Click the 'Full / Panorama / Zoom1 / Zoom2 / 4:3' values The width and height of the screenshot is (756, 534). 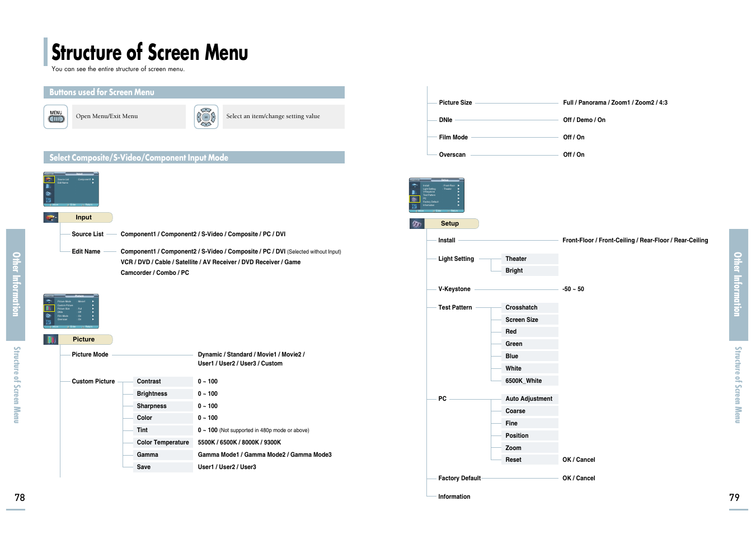(615, 103)
